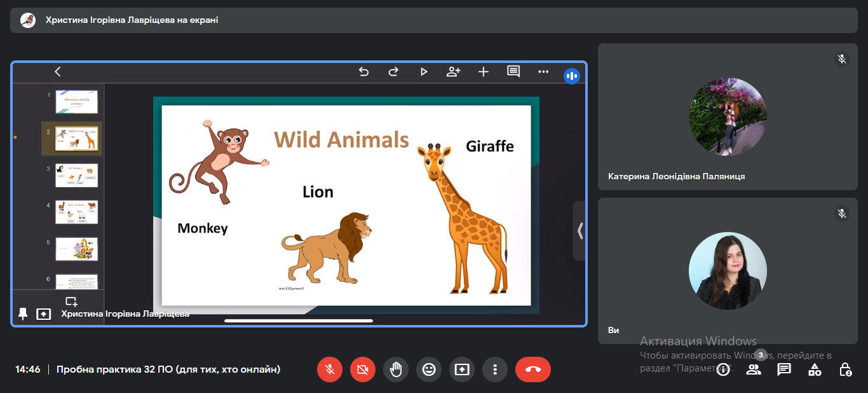Select slide 5 thumbnail in slide list
The height and width of the screenshot is (393, 868).
[77, 249]
